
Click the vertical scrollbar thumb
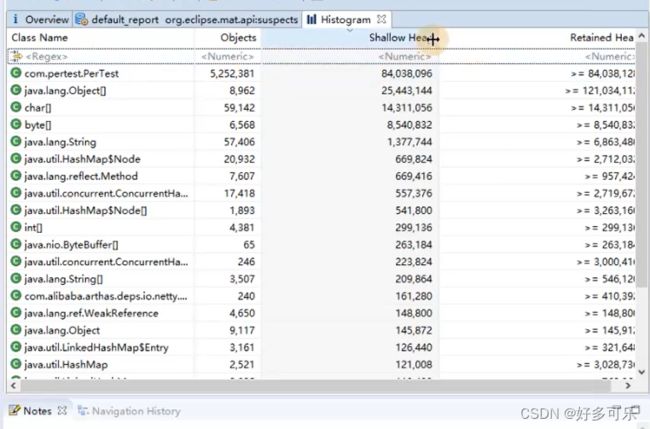click(642, 165)
